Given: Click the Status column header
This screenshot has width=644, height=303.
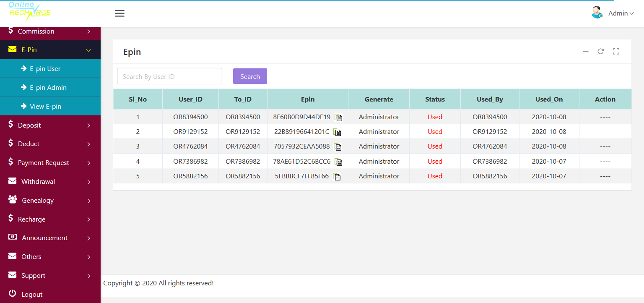Looking at the screenshot, I should 435,99.
